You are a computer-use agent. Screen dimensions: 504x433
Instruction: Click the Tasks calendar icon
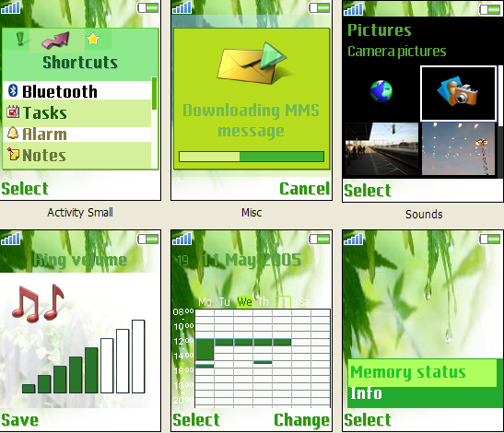(13, 111)
